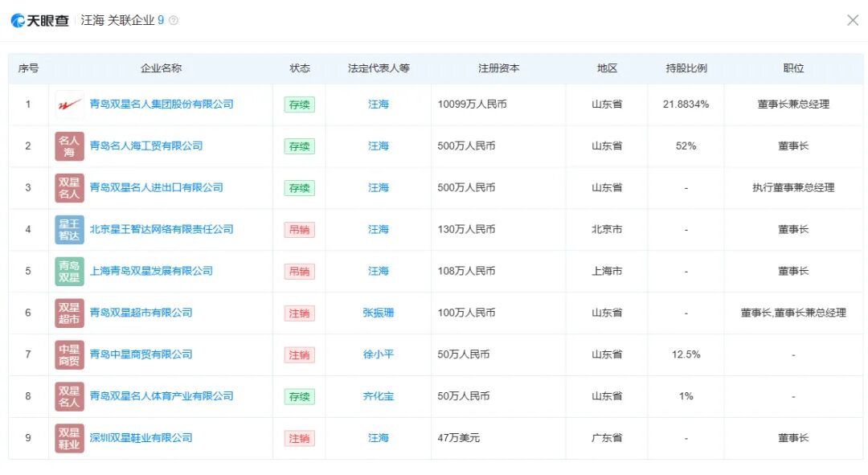Click the 52% shareholding cell
The width and height of the screenshot is (868, 475).
coord(686,145)
